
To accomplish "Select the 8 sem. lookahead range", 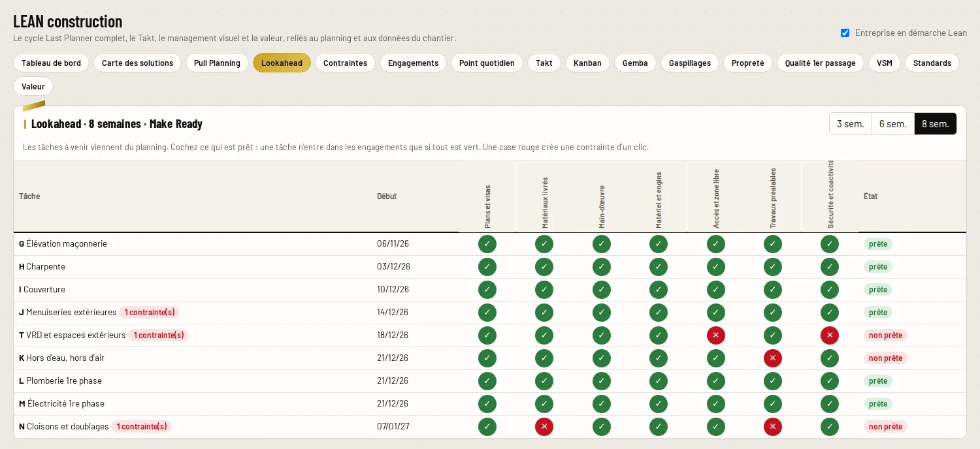I will point(936,124).
